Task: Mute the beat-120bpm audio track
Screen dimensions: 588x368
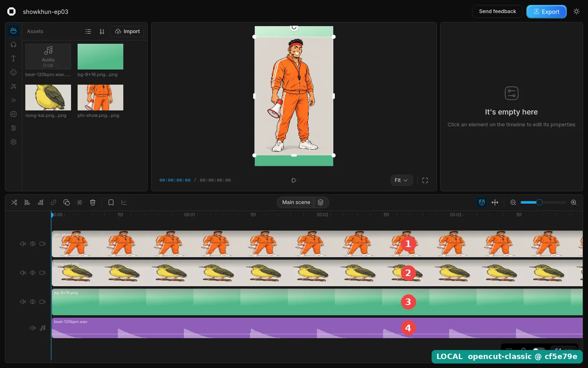Action: point(33,328)
